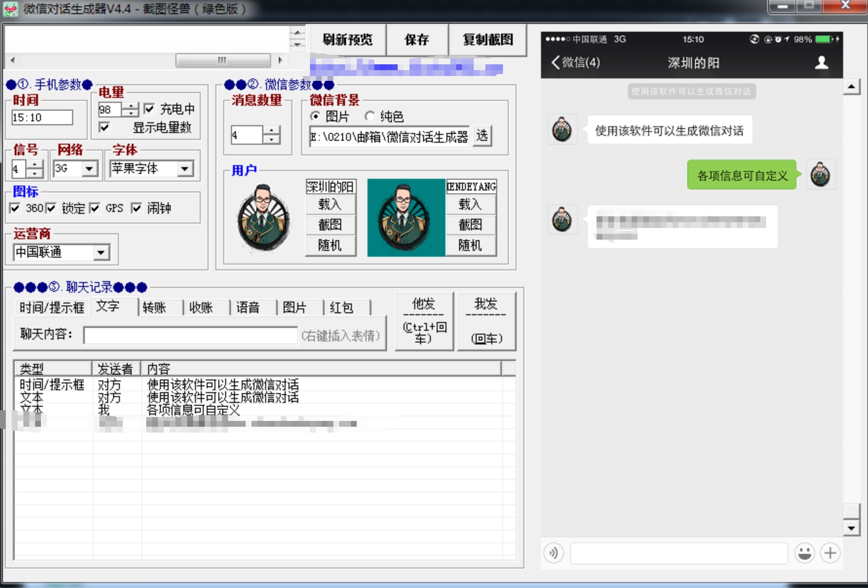Viewport: 868px width, 588px height.
Task: Click avatar beside first white chat bubble
Action: coord(562,130)
